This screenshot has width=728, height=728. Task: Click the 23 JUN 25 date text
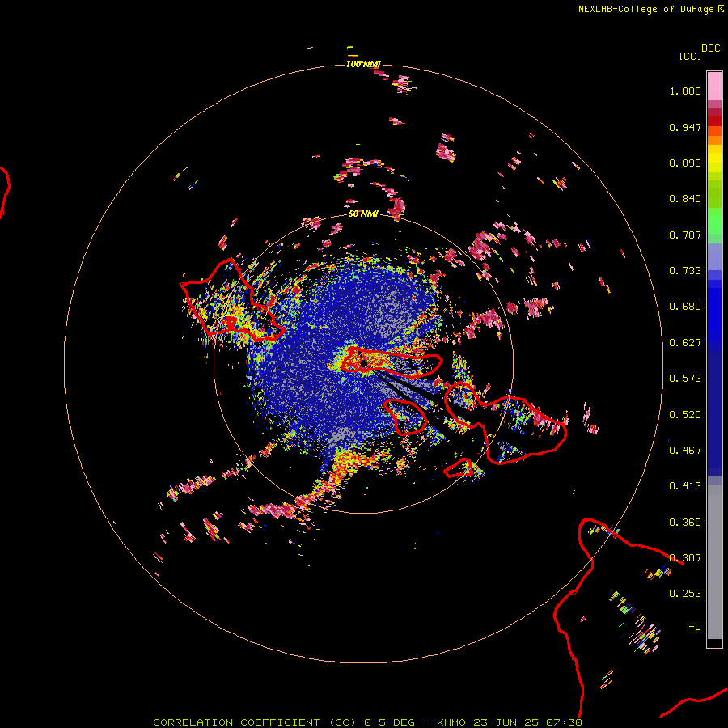[506, 722]
